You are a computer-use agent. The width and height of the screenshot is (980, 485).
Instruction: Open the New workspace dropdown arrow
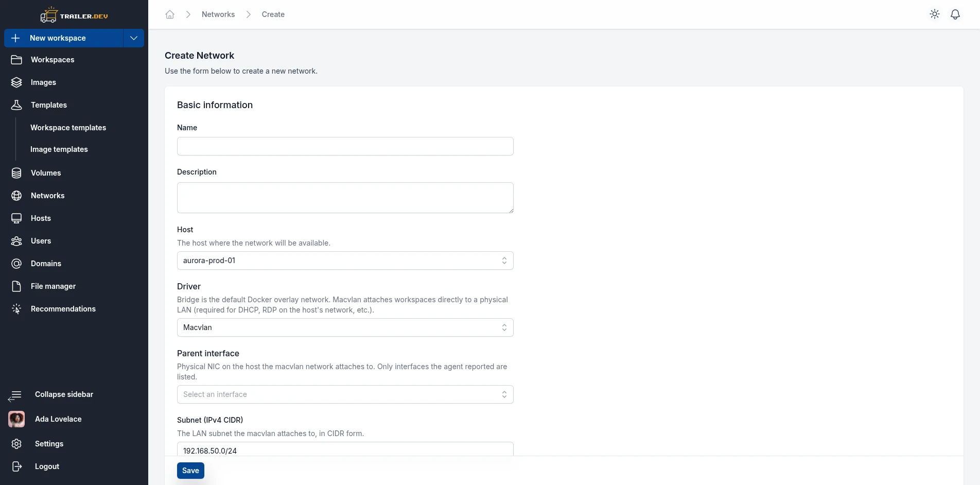pyautogui.click(x=134, y=38)
